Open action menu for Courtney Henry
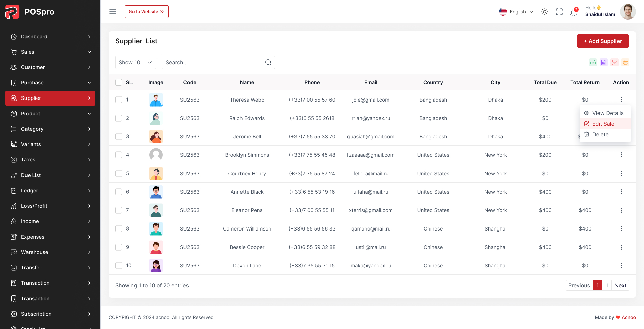The width and height of the screenshot is (644, 329). [621, 173]
